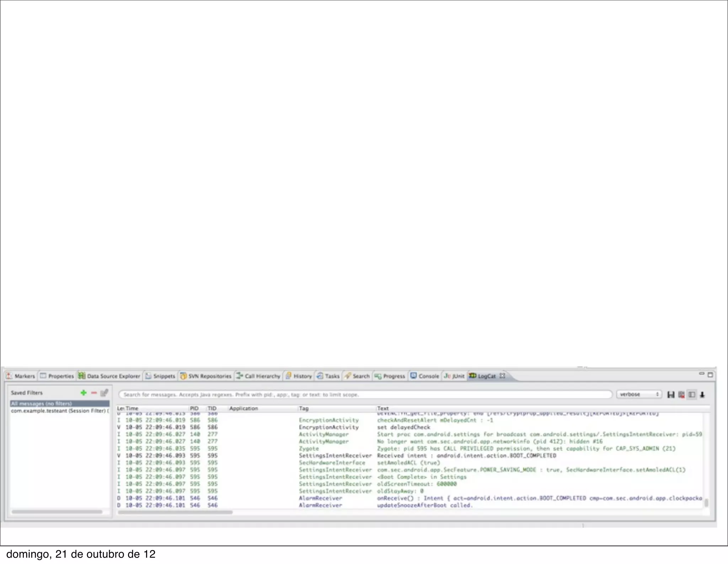Screen dimensions: 728x564
Task: Toggle the saved filters pane view
Action: point(692,394)
